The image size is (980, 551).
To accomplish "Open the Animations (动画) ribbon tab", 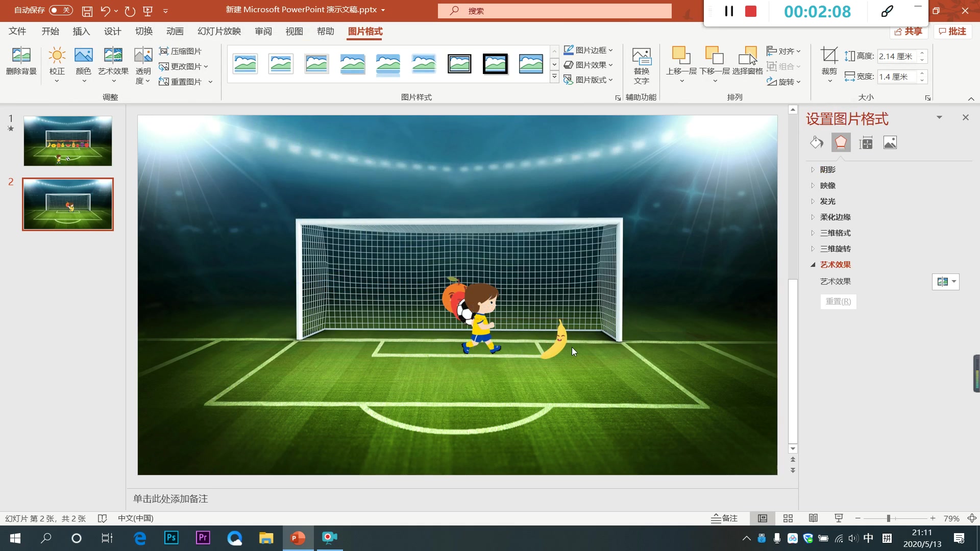I will click(175, 32).
